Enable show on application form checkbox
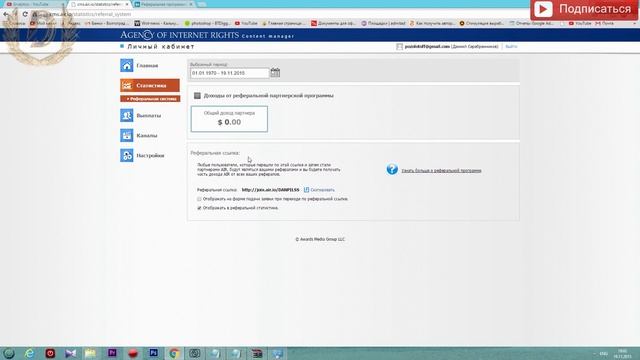The width and height of the screenshot is (640, 360). [199, 199]
